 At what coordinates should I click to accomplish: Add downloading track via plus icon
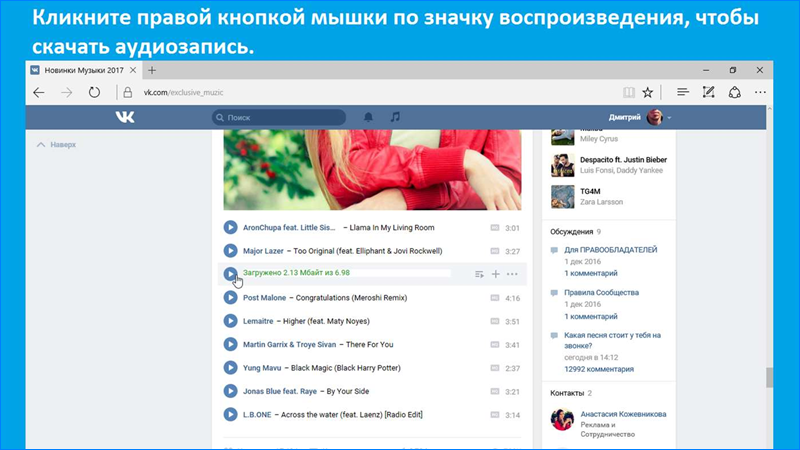(495, 274)
